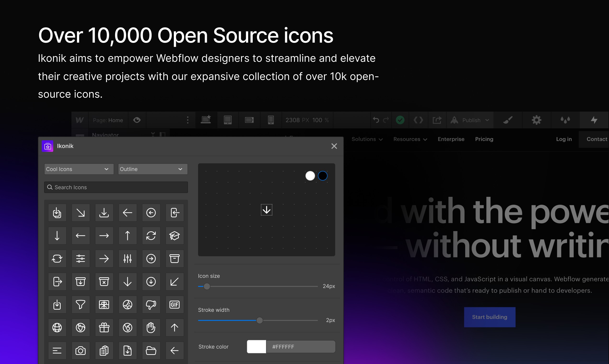The width and height of the screenshot is (609, 364).
Task: Select the archive box with down arrow
Action: coord(81,282)
